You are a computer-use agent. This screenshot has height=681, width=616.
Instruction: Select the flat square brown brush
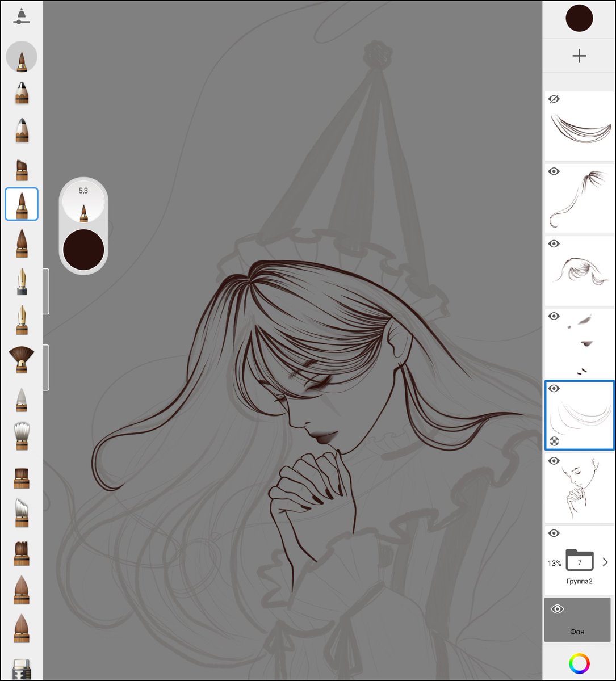[22, 478]
